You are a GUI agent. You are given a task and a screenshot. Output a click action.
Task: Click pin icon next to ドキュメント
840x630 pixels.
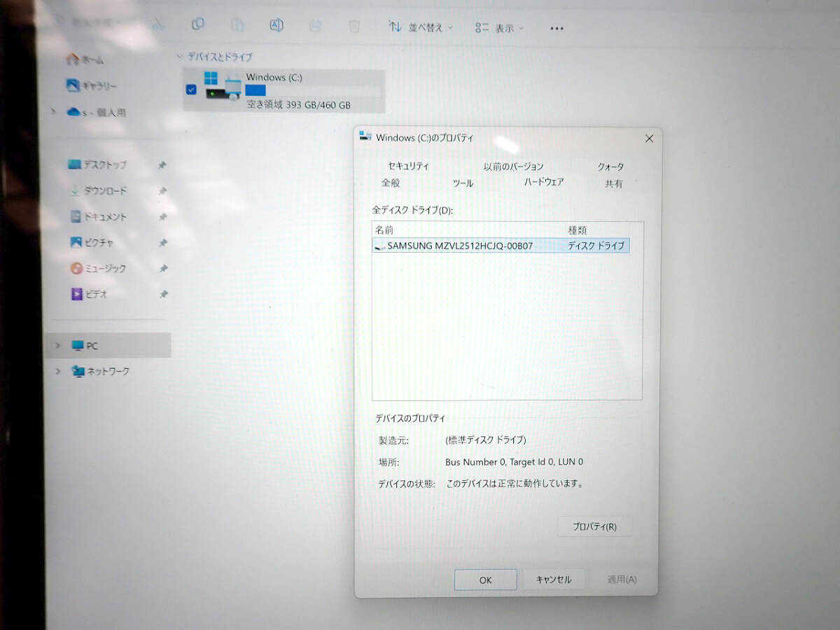162,217
